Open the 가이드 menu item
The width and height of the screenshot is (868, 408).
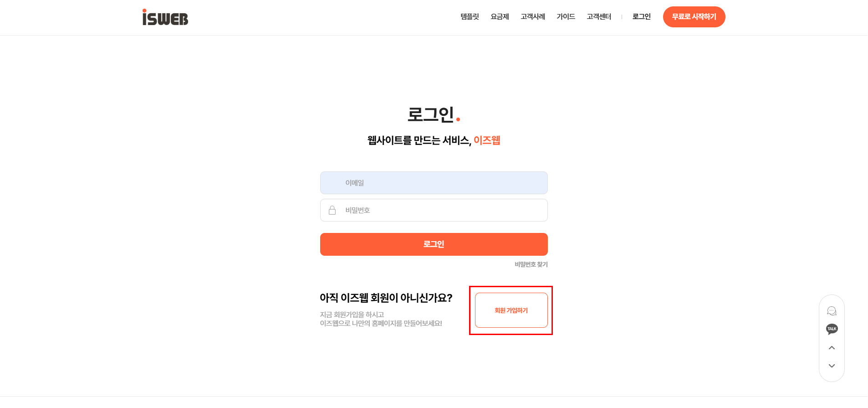coord(566,17)
